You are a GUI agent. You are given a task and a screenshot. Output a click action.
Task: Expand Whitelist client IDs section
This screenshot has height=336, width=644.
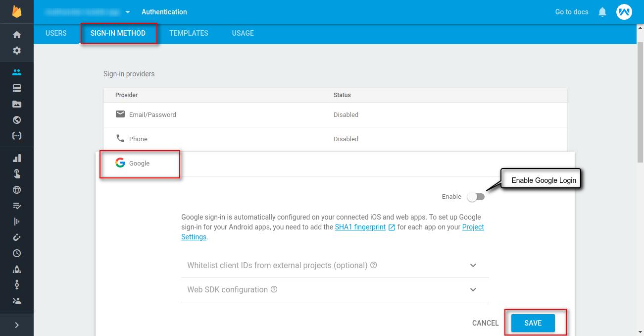(473, 266)
